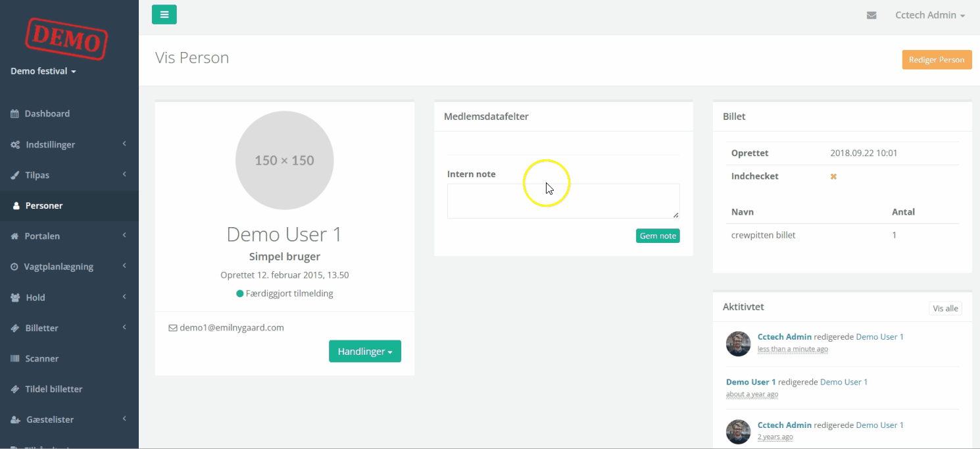980x449 pixels.
Task: Open Cctech Admin link in newest activity
Action: (x=785, y=336)
